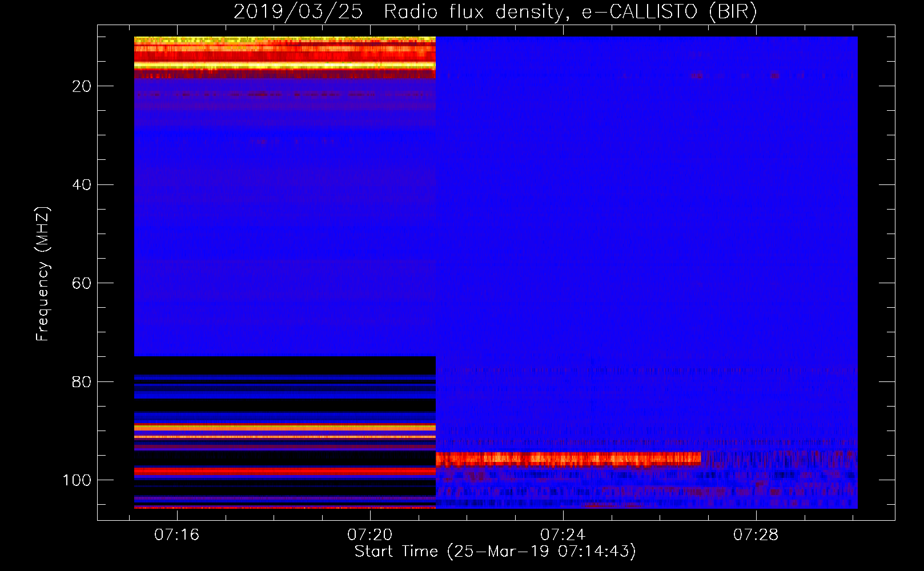
Task: Click the '07:16' time tick label
Action: (x=177, y=534)
